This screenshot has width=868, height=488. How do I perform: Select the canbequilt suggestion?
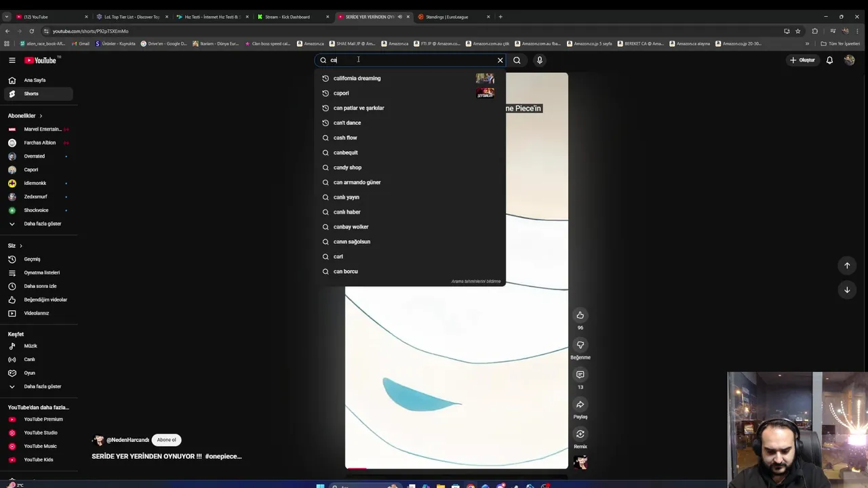click(x=410, y=152)
